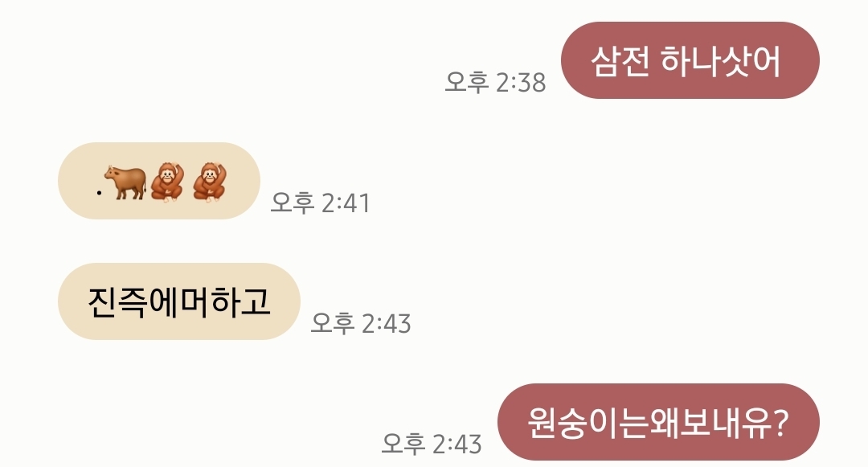Screen dimensions: 868x467
Task: Select the '삼전 하나샀어' sent message bubble
Action: [690, 60]
